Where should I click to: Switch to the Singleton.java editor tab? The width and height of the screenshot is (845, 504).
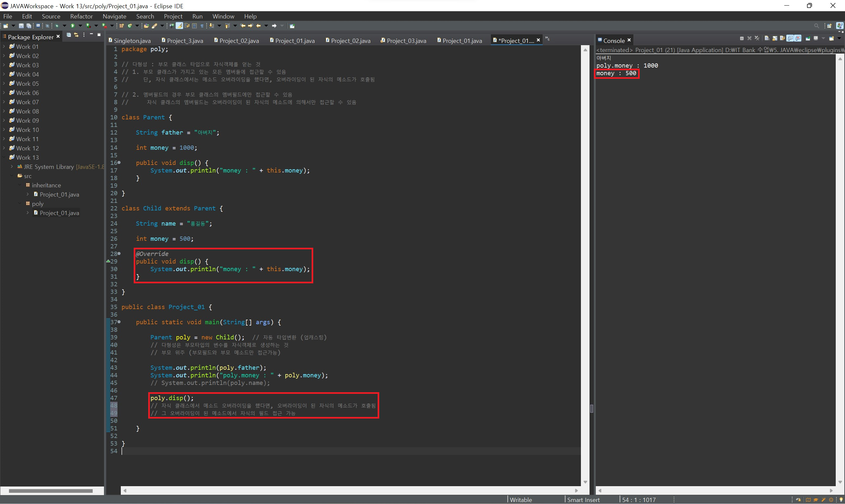pyautogui.click(x=132, y=41)
